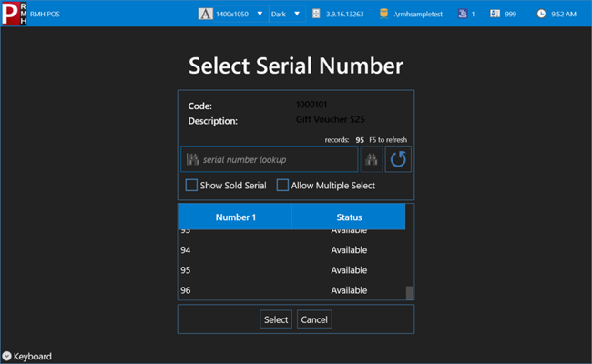Click the clock icon in top bar
This screenshot has height=364, width=592.
pyautogui.click(x=541, y=14)
